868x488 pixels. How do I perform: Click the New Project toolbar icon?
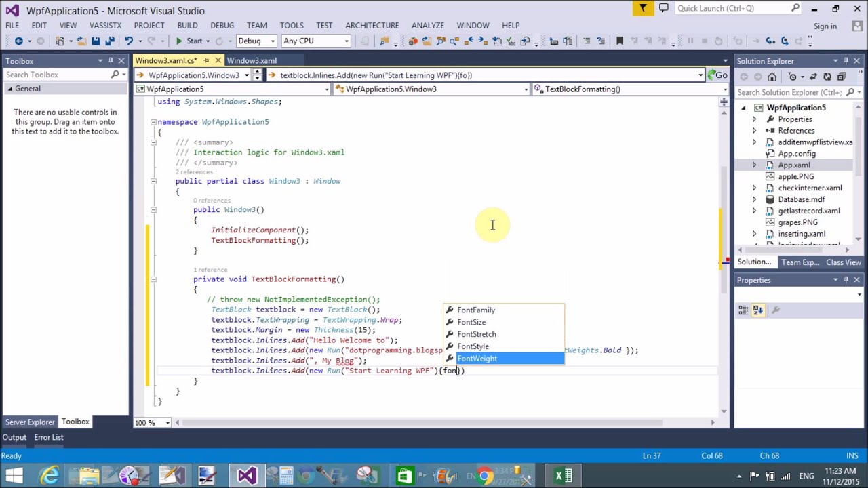pos(60,41)
